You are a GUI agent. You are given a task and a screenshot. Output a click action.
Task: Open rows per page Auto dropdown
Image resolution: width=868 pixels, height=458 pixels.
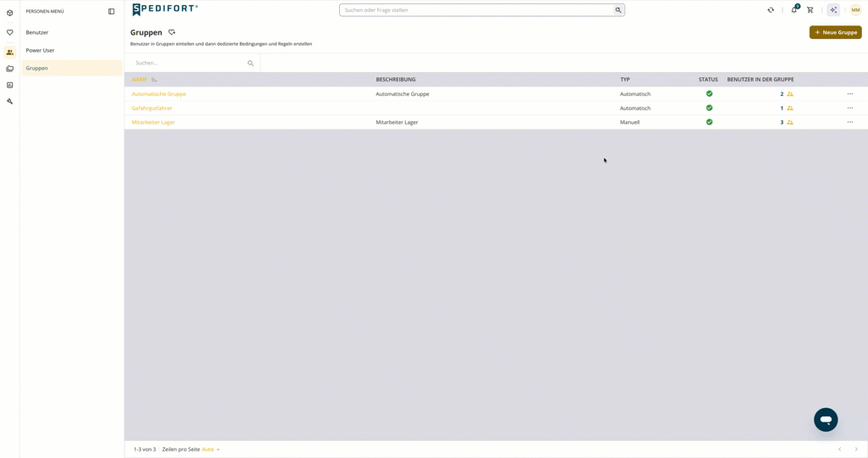[210, 450]
